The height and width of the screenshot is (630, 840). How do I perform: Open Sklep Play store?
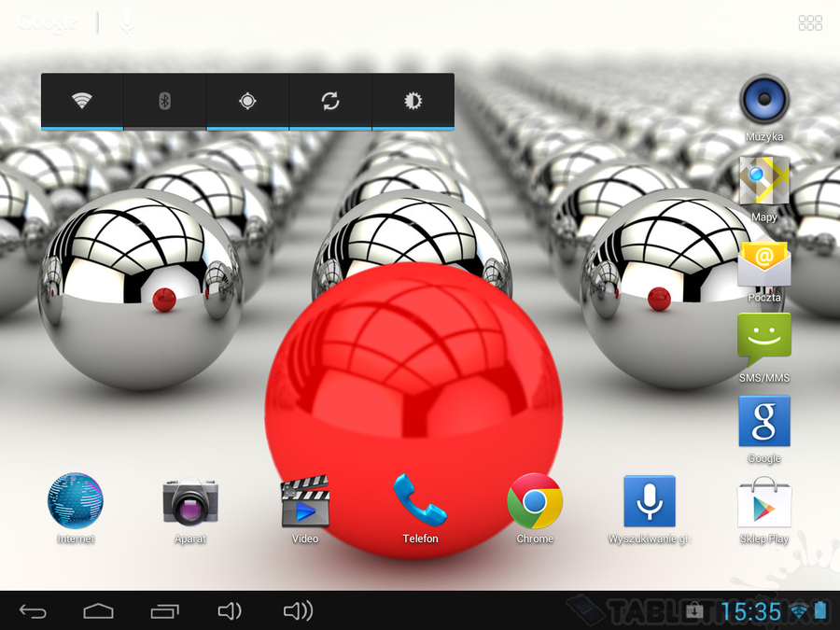(x=764, y=503)
